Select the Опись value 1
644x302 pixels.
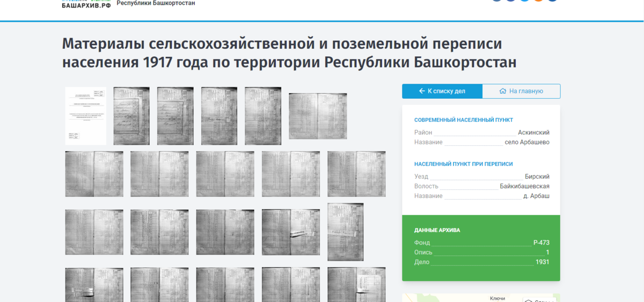click(548, 252)
